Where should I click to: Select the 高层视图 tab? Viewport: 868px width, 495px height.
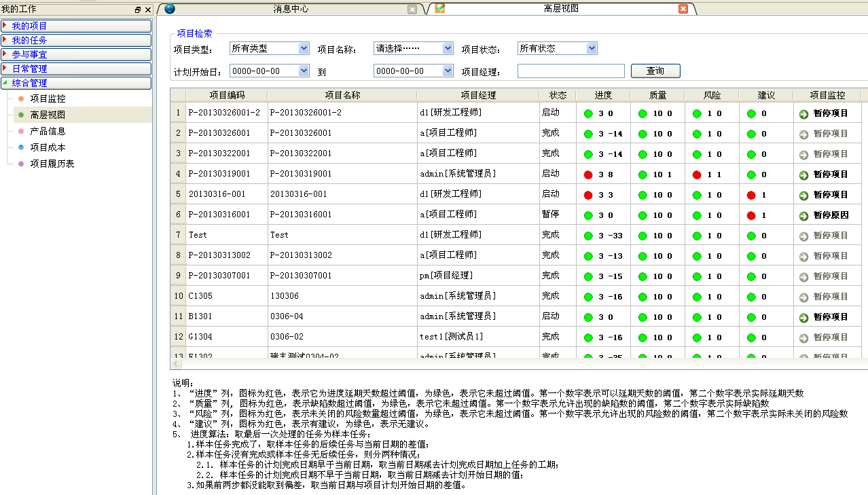click(x=562, y=9)
